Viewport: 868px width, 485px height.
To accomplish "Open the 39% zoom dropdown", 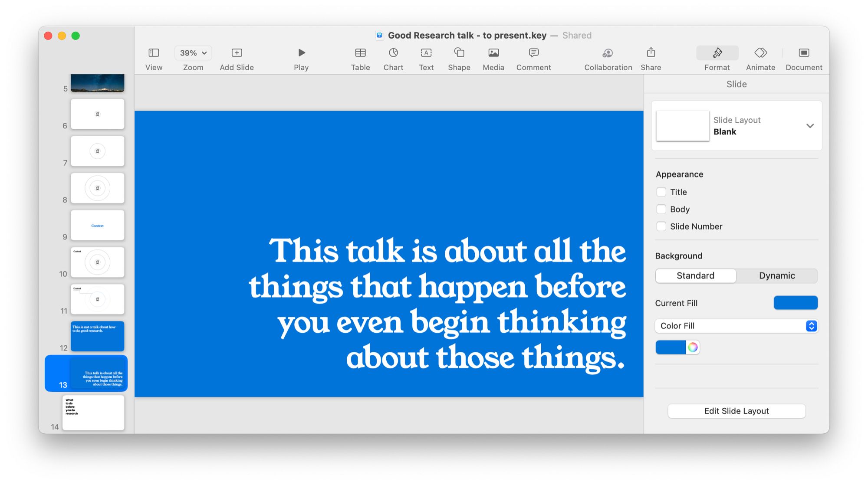I will pos(193,53).
